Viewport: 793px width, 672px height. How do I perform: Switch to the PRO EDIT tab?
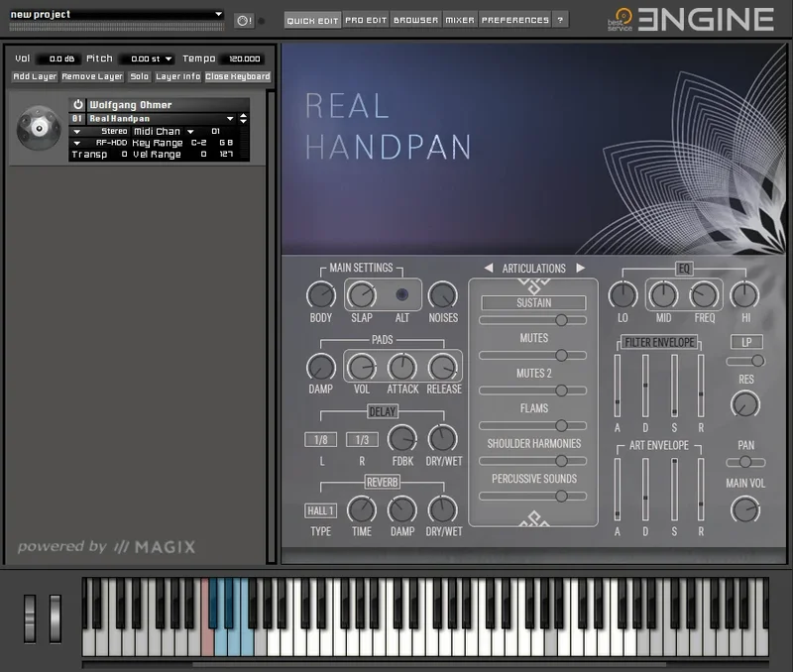[x=366, y=20]
